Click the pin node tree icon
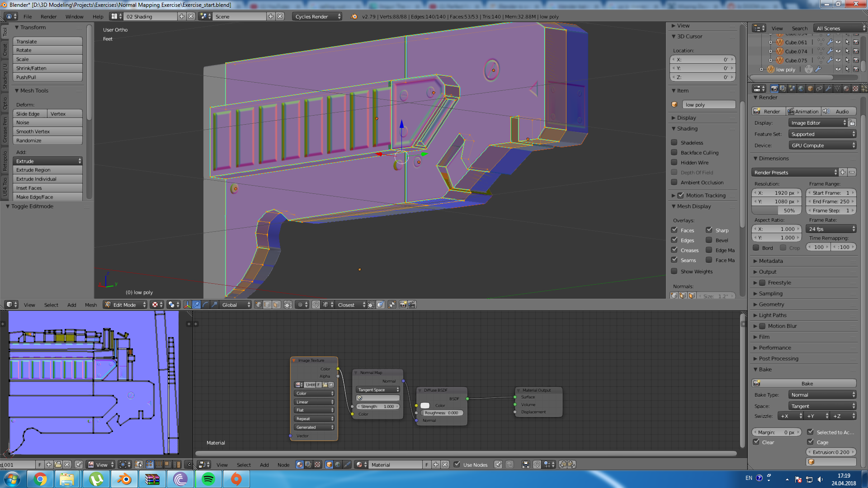Image resolution: width=868 pixels, height=488 pixels. [x=498, y=465]
